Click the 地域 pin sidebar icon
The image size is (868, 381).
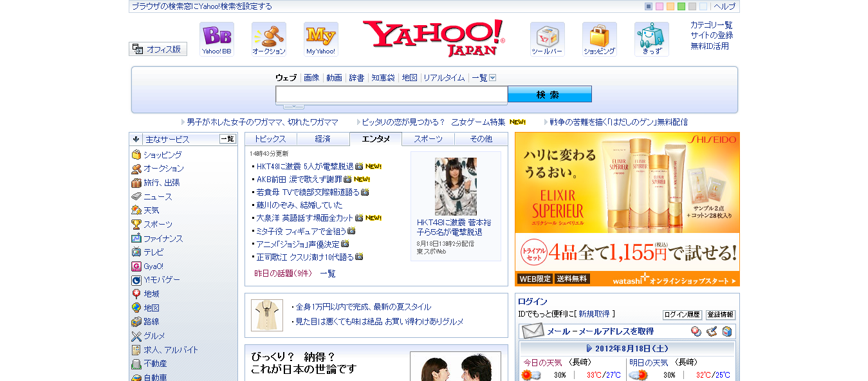pos(136,293)
